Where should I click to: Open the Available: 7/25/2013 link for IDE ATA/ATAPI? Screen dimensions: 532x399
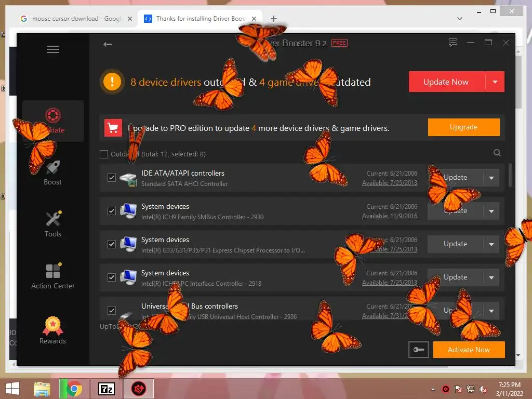click(390, 183)
